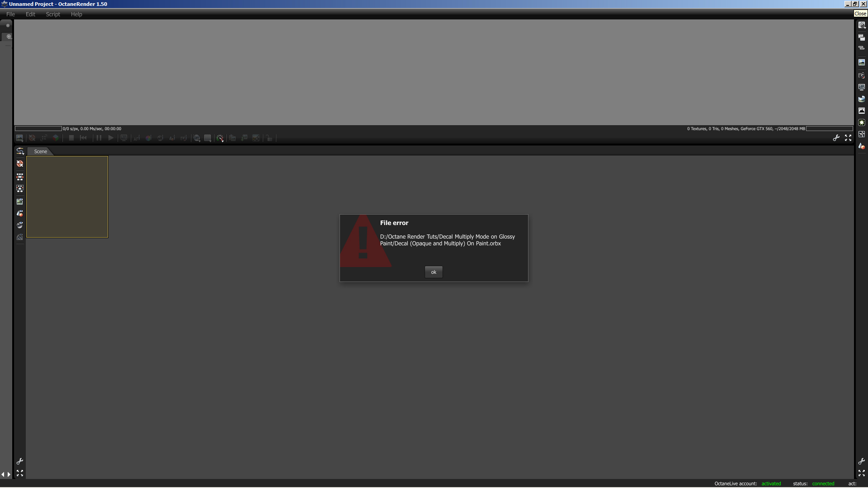This screenshot has height=488, width=868.
Task: Click the kernel starburst icon
Action: (x=862, y=122)
